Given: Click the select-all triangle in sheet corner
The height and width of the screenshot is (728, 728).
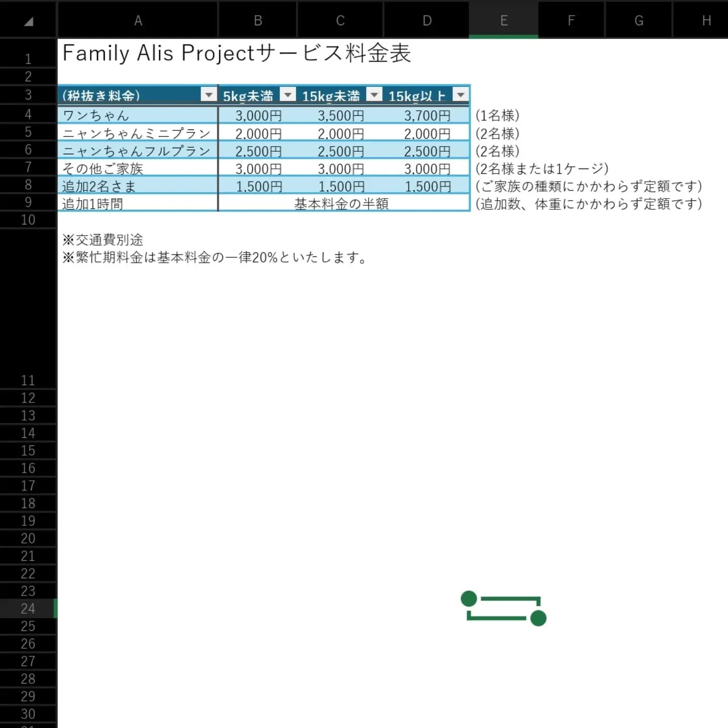Looking at the screenshot, I should coord(29,21).
